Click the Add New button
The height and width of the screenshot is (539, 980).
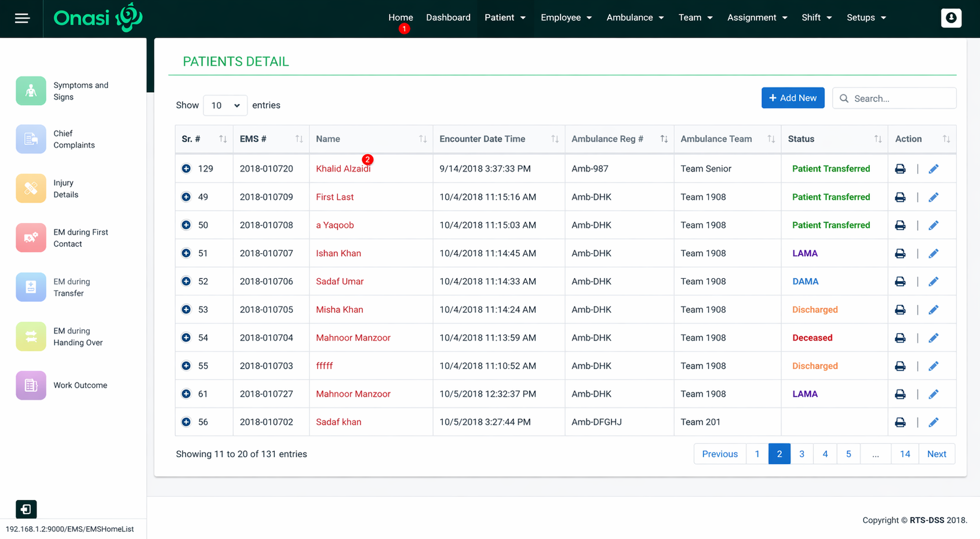pos(793,97)
